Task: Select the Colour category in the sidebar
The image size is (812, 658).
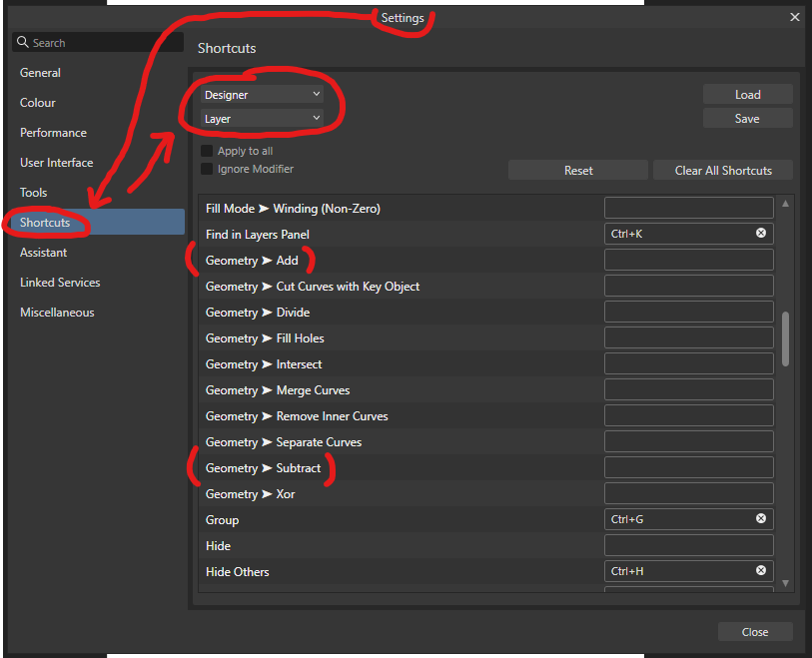Action: point(37,102)
